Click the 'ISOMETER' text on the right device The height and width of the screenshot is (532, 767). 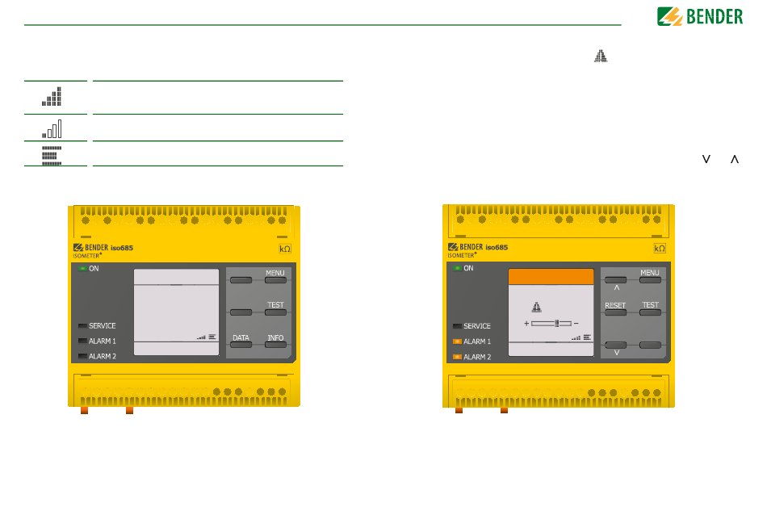tap(461, 255)
